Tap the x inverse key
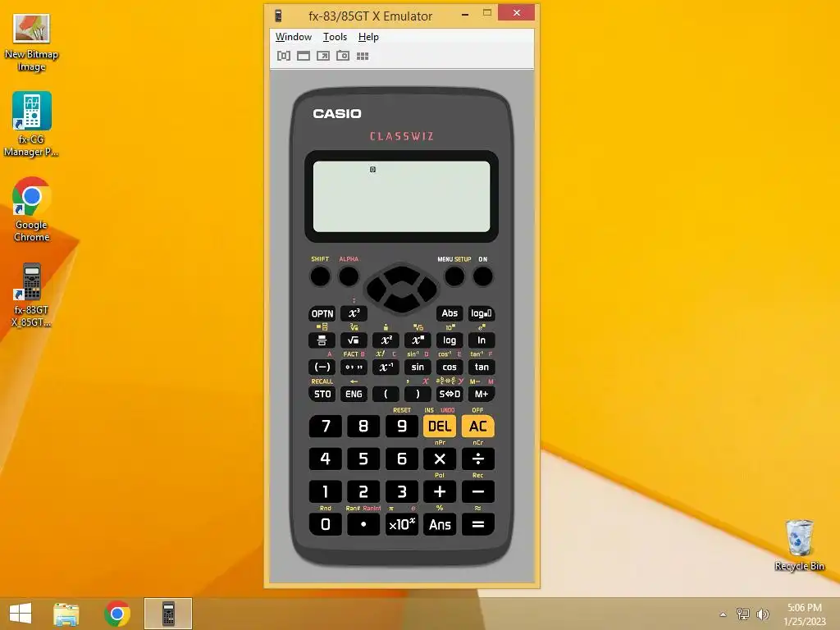 coord(386,367)
